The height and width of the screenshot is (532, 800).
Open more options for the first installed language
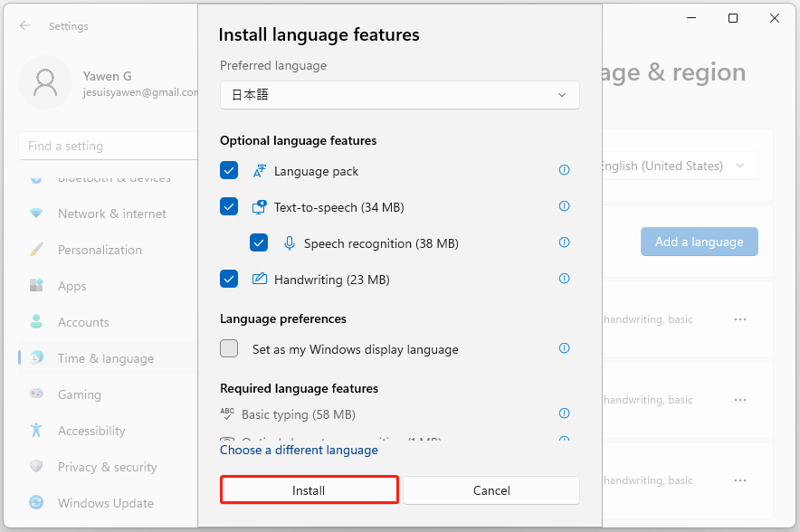pyautogui.click(x=740, y=318)
